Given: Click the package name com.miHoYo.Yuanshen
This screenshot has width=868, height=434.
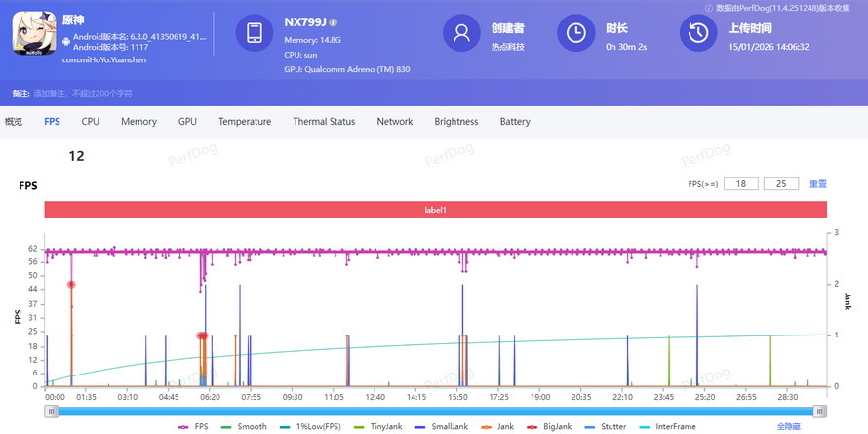Looking at the screenshot, I should [104, 59].
